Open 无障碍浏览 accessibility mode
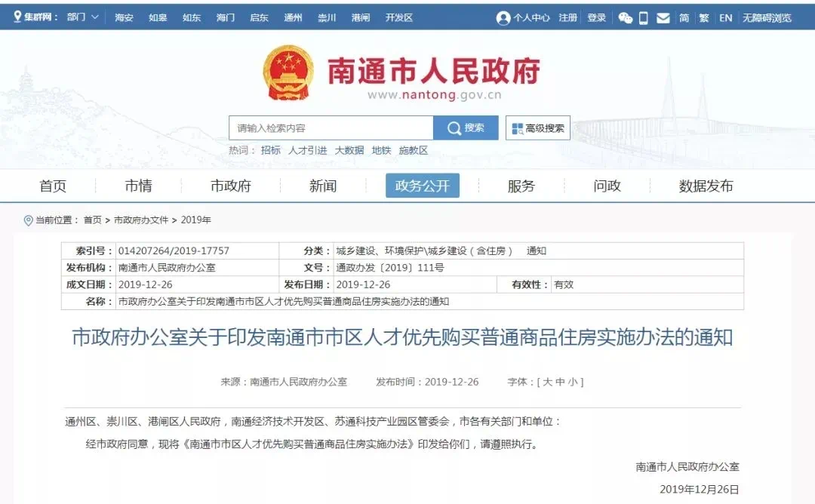 click(767, 17)
